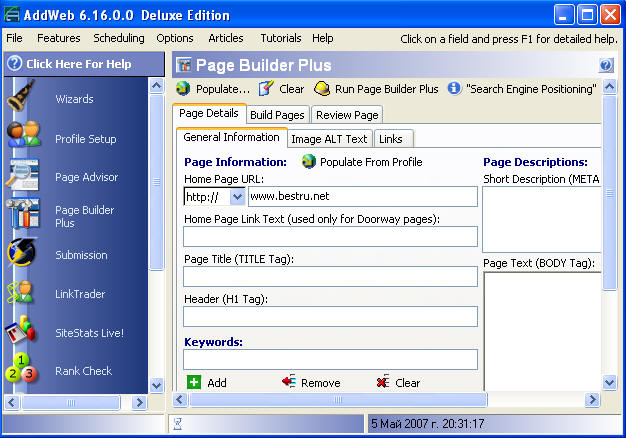This screenshot has width=626, height=438.
Task: Expand the http:// protocol dropdown
Action: (x=237, y=196)
